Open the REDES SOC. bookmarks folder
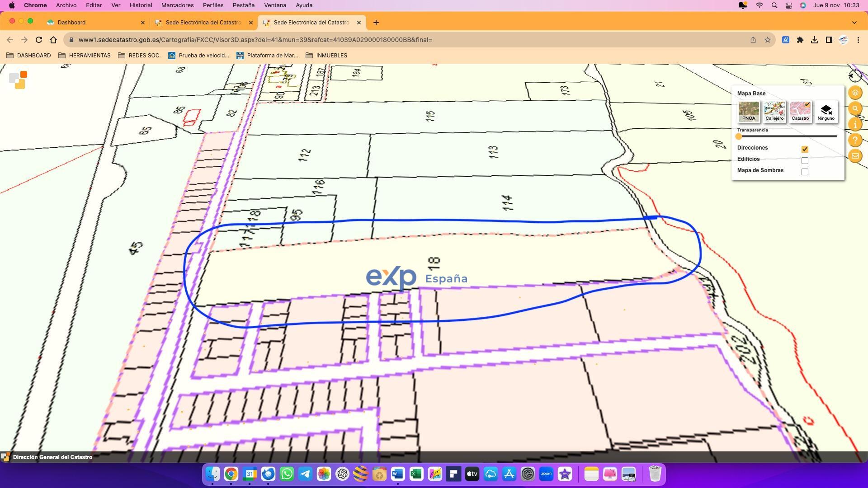The height and width of the screenshot is (488, 868). [139, 56]
